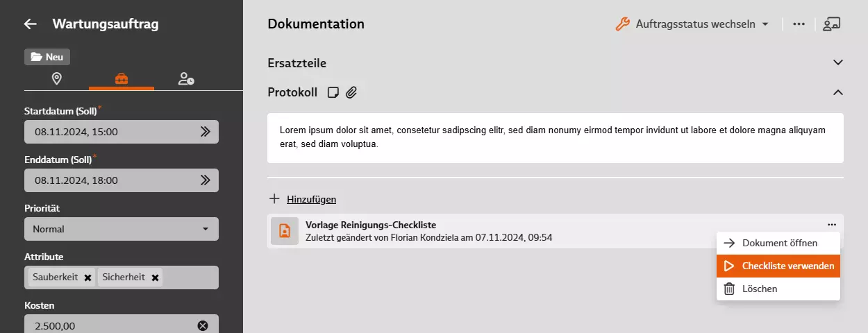Click Löschen in the context menu
The height and width of the screenshot is (333, 868).
point(778,289)
